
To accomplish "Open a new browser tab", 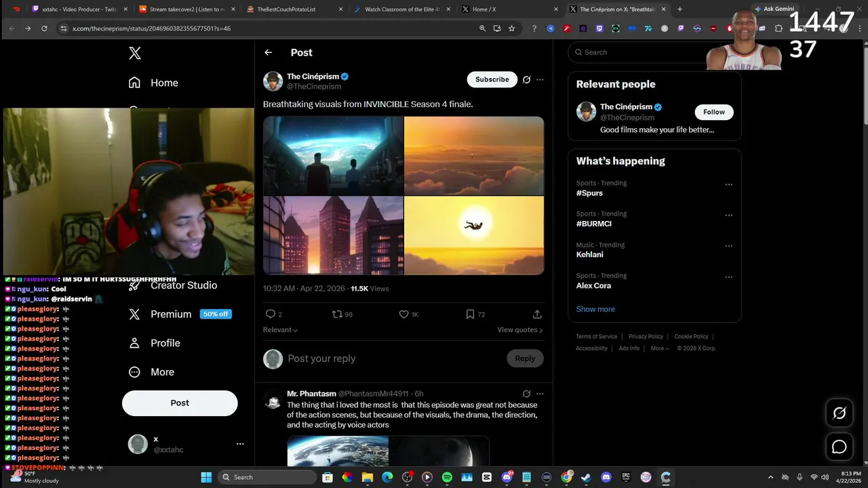I will 679,9.
